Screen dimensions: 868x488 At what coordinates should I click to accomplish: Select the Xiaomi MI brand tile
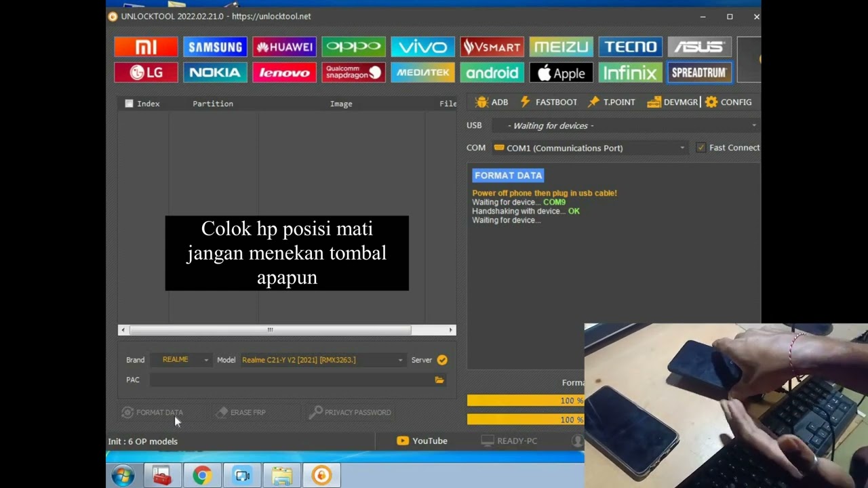click(146, 47)
